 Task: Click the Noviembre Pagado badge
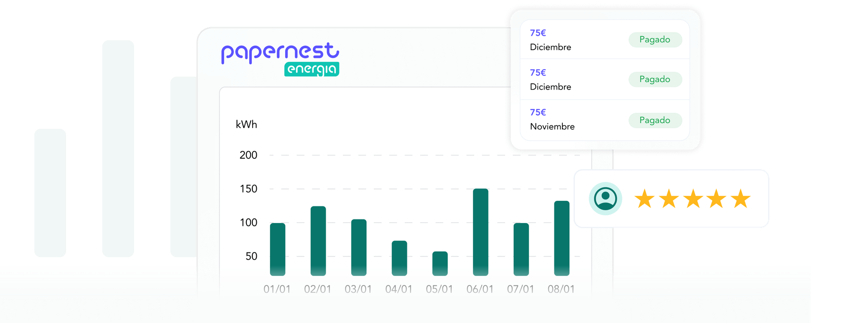click(x=655, y=120)
